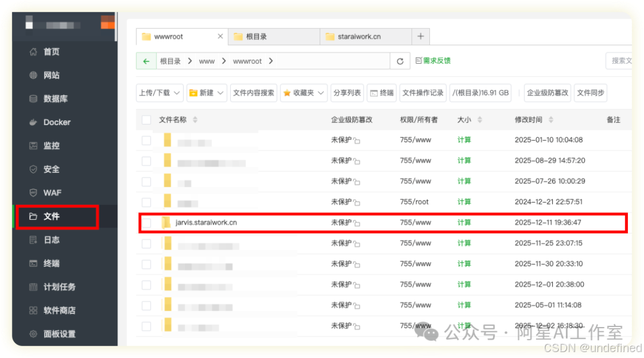Check the box for the 2025-08-29 14:57:20 row

146,161
